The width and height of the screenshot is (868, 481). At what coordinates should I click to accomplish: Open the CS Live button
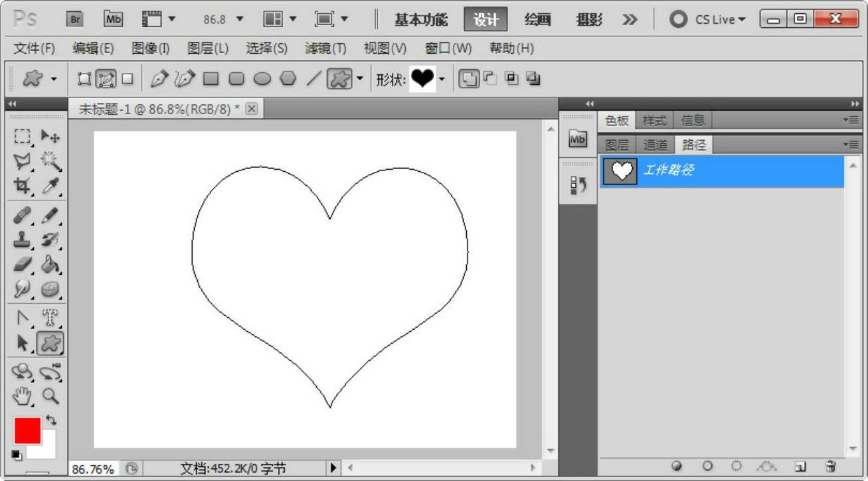click(x=708, y=19)
